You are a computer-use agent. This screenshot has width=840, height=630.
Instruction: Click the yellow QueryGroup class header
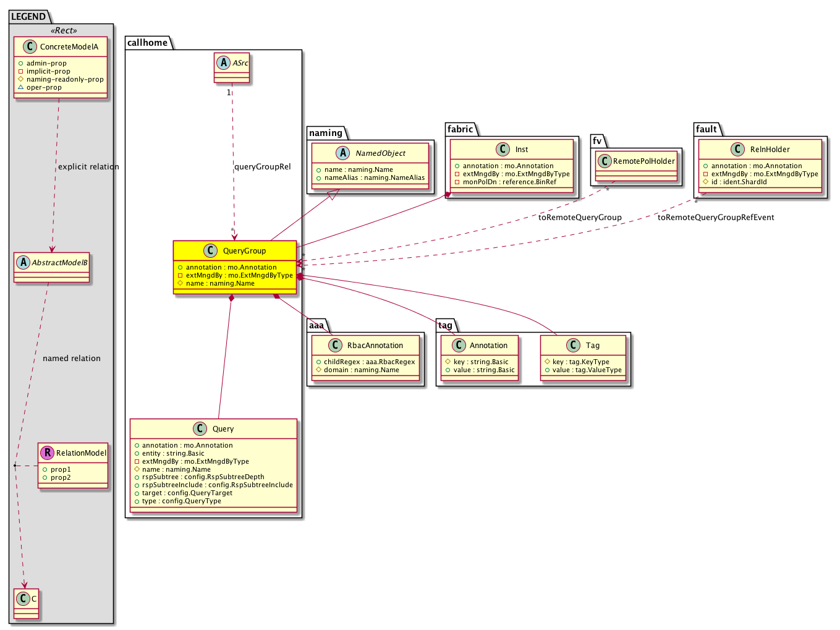click(x=245, y=250)
